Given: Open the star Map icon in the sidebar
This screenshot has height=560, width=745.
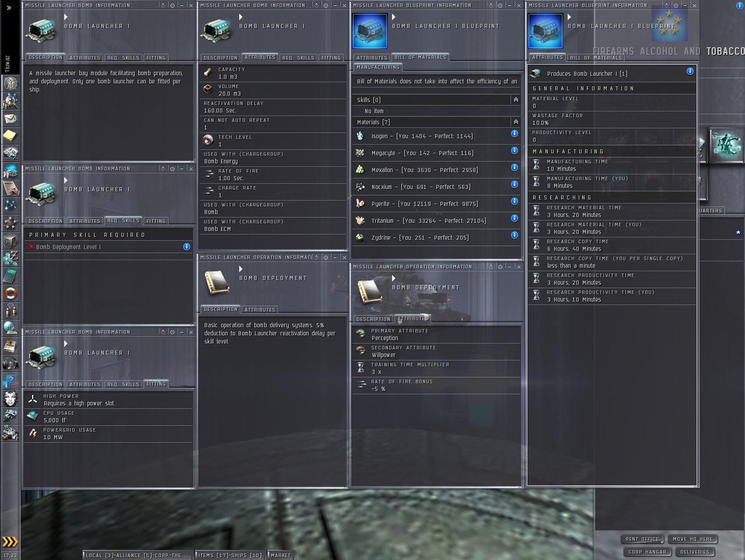Looking at the screenshot, I should [10, 205].
